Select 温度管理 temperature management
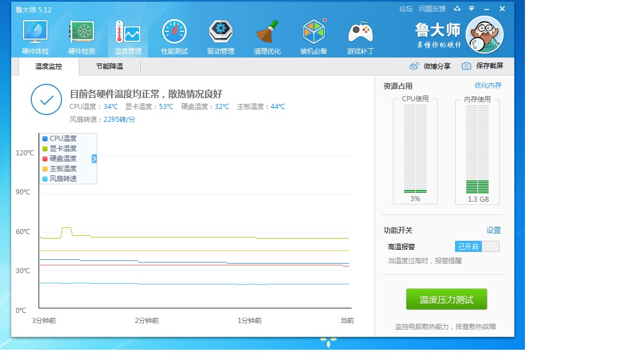 [x=127, y=37]
